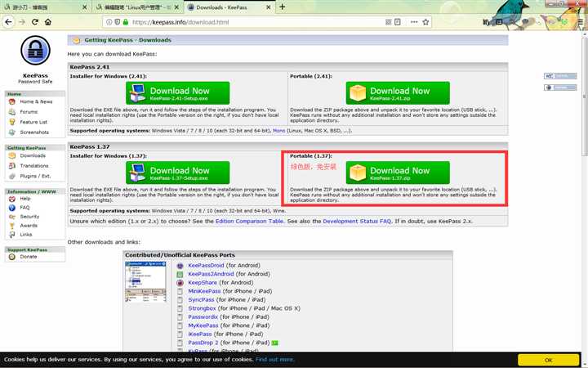Open Feature List sidebar link

pos(33,122)
